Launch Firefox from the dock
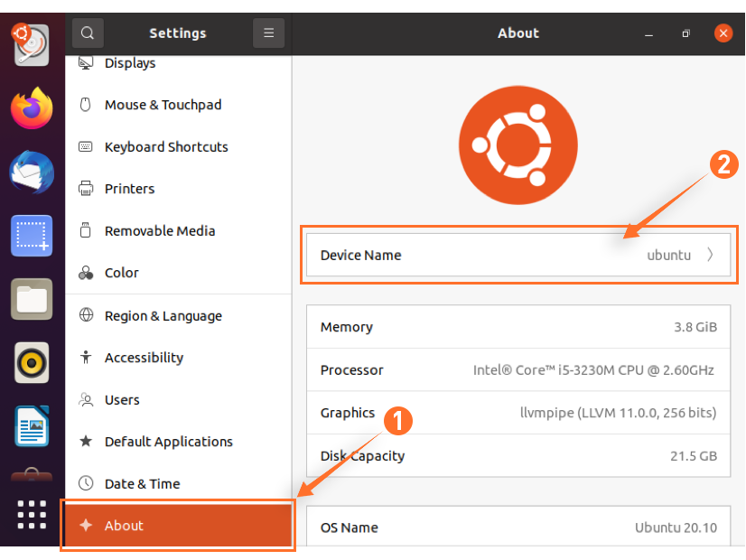Screen dimensions: 746x560 point(32,108)
